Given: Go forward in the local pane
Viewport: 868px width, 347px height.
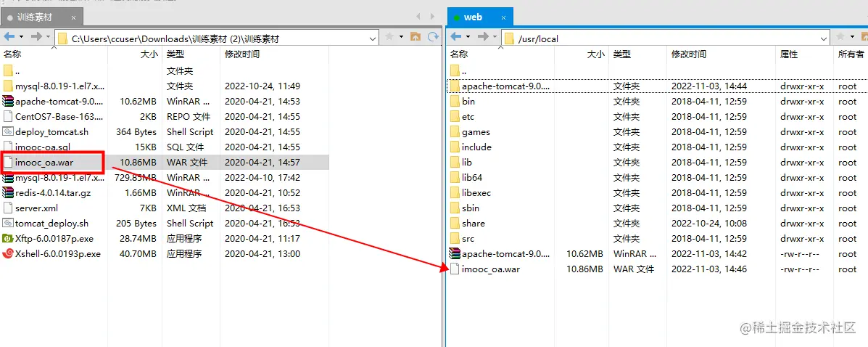Looking at the screenshot, I should click(36, 36).
